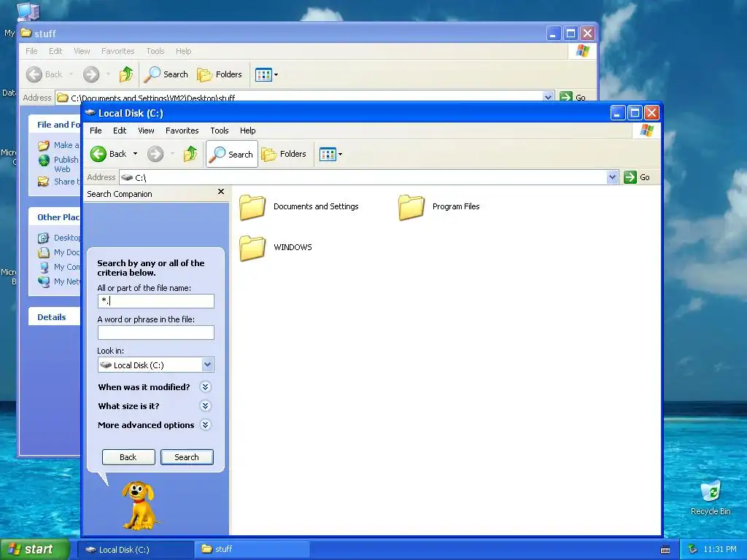The image size is (747, 560).
Task: Open Favorites menu in stuff window
Action: click(117, 51)
